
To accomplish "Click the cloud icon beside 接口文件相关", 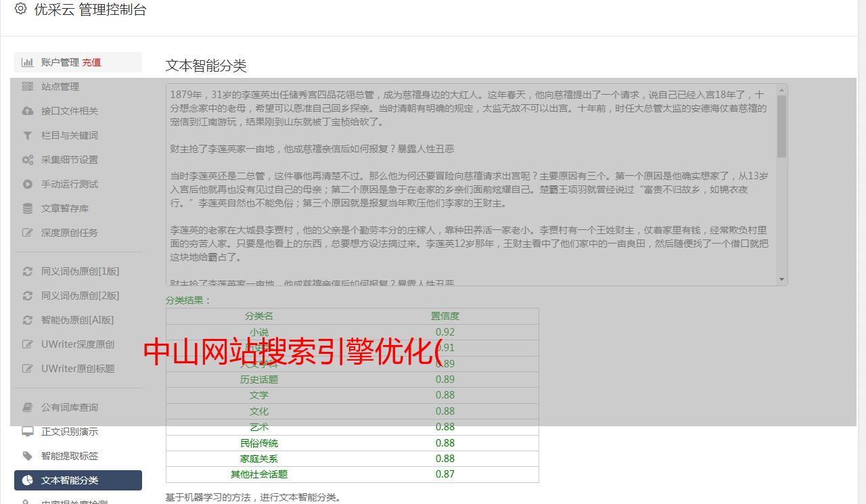I will click(x=28, y=111).
